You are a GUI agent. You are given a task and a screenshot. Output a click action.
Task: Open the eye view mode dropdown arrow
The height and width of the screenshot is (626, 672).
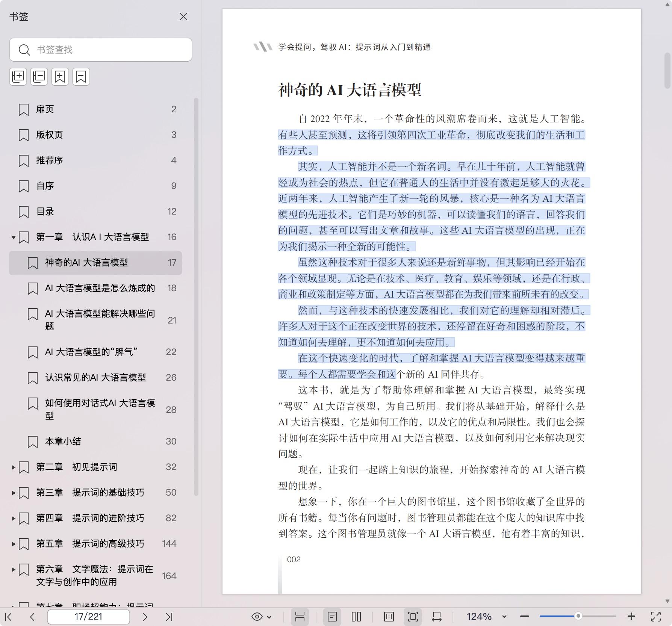click(x=269, y=617)
